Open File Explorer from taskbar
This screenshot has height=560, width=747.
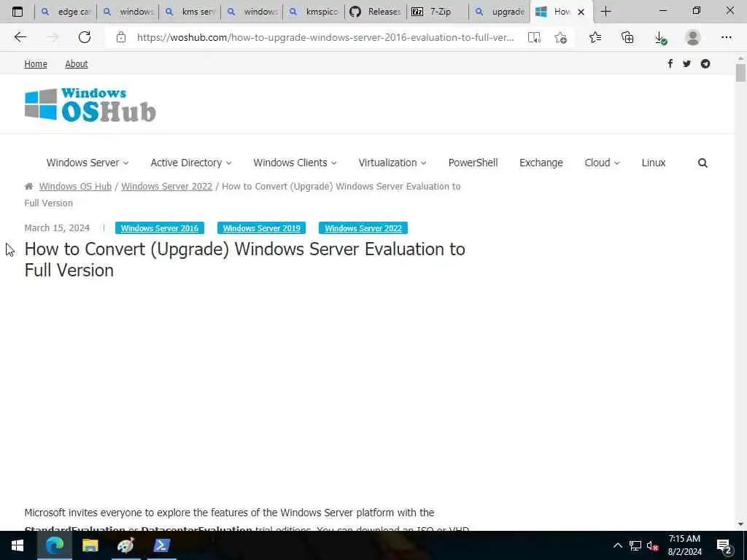tap(90, 545)
